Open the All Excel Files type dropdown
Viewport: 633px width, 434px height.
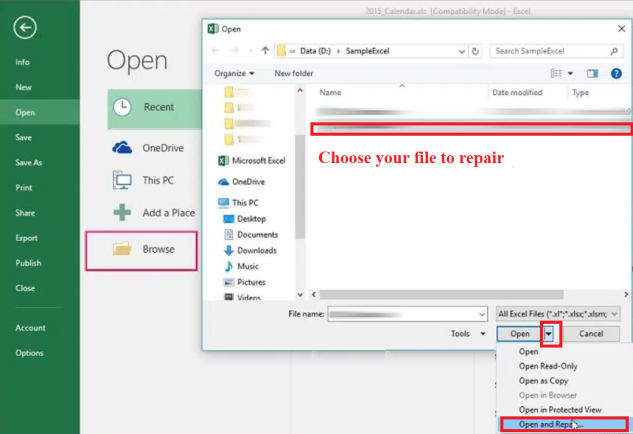(558, 314)
